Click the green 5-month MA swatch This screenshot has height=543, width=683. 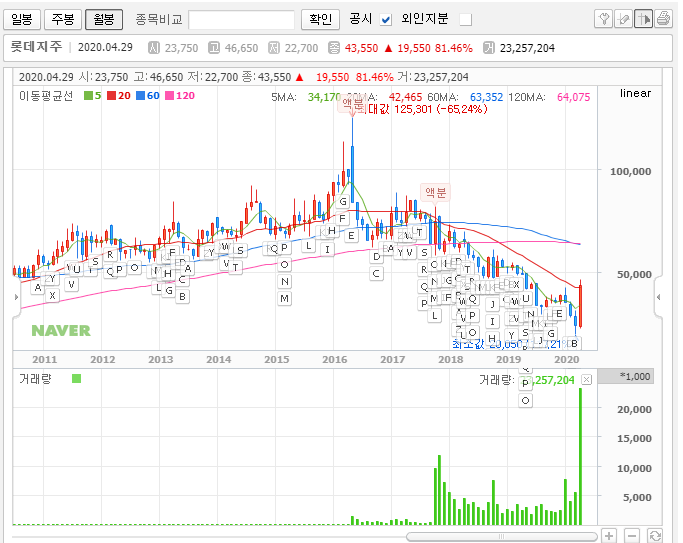pos(88,95)
